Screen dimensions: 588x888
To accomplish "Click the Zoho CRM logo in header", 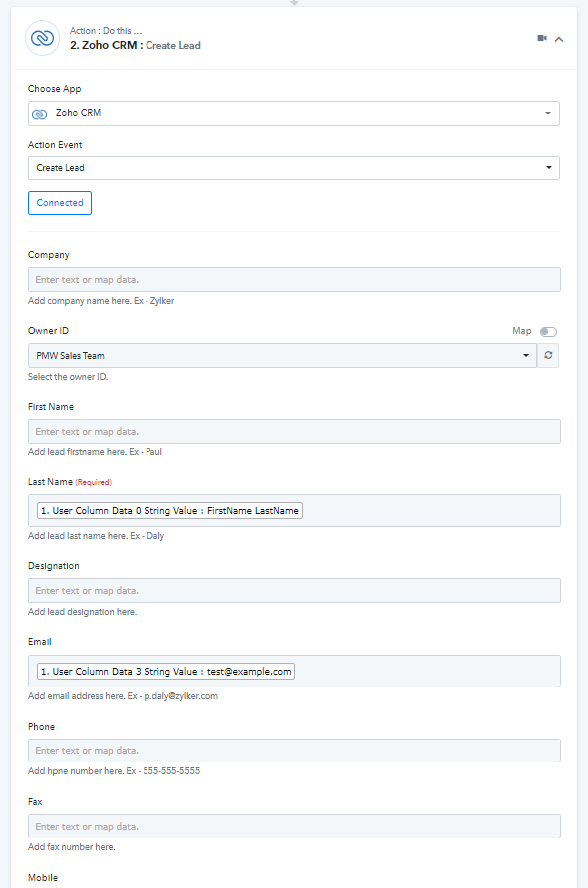I will click(x=42, y=38).
